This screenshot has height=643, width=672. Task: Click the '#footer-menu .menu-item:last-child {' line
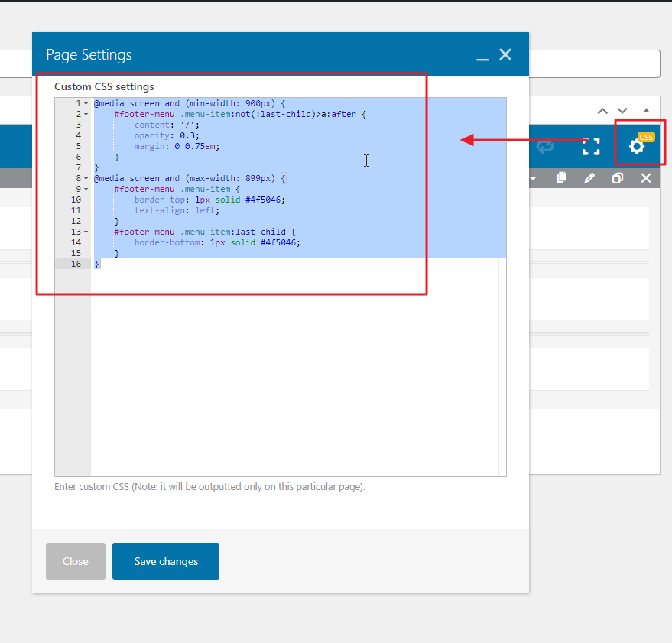[x=205, y=232]
